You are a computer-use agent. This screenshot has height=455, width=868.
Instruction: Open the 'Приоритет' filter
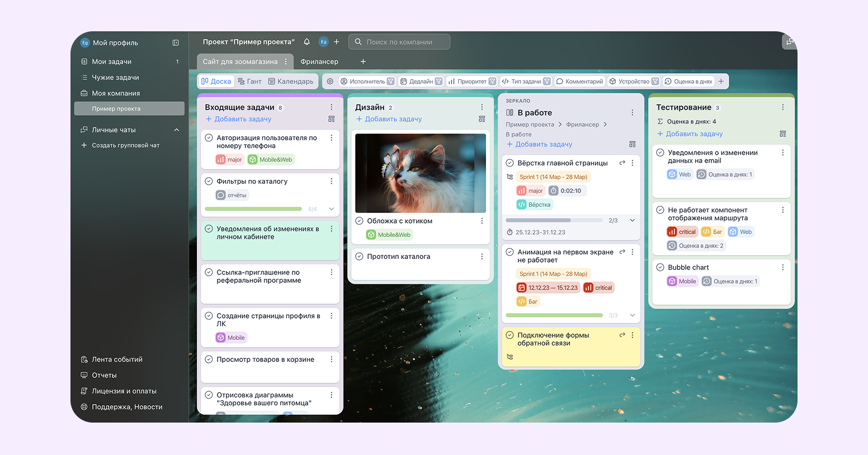(471, 81)
